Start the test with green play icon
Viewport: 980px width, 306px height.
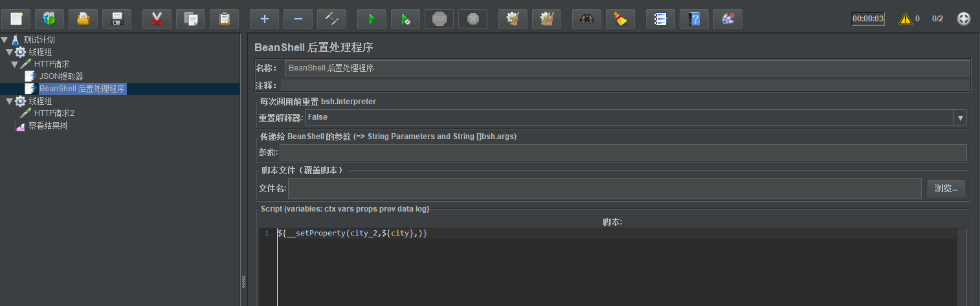click(x=372, y=19)
